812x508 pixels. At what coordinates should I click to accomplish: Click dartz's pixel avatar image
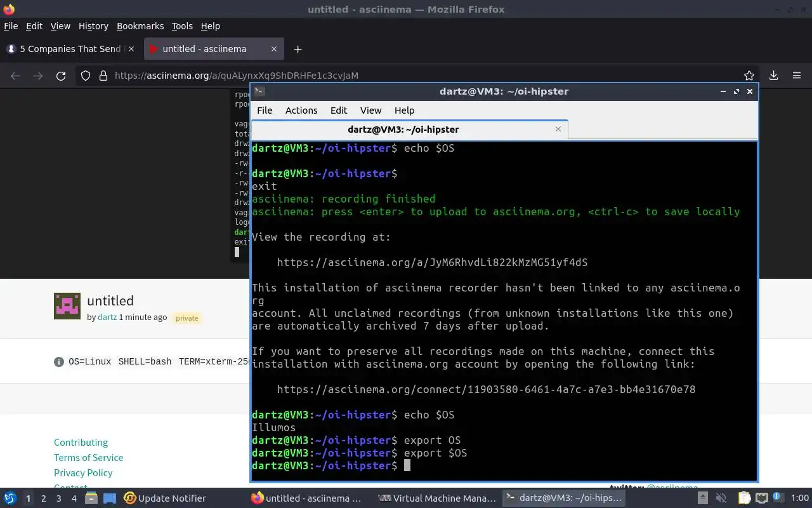pyautogui.click(x=67, y=306)
